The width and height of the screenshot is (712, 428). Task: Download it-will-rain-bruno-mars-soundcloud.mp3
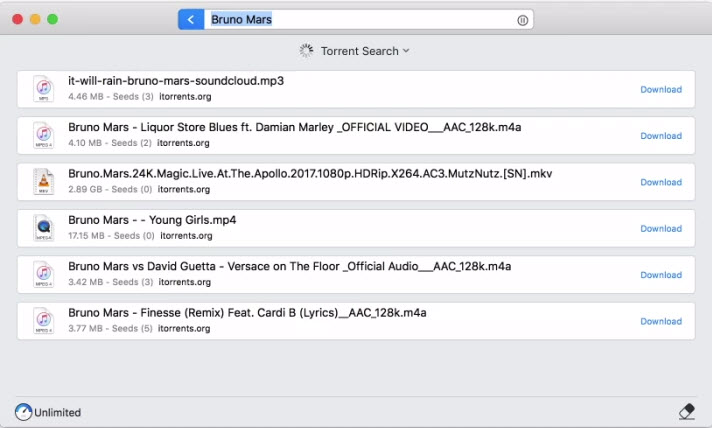661,89
